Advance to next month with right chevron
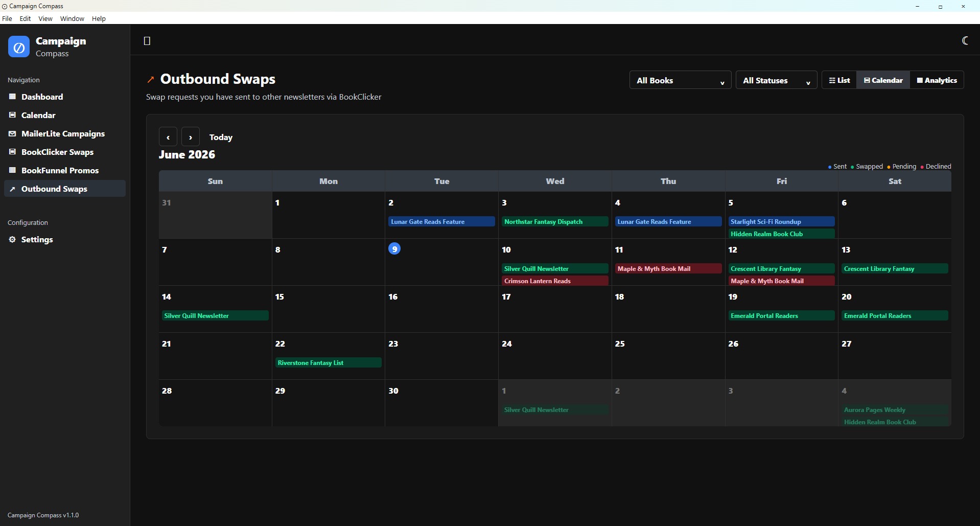980x526 pixels. 191,137
